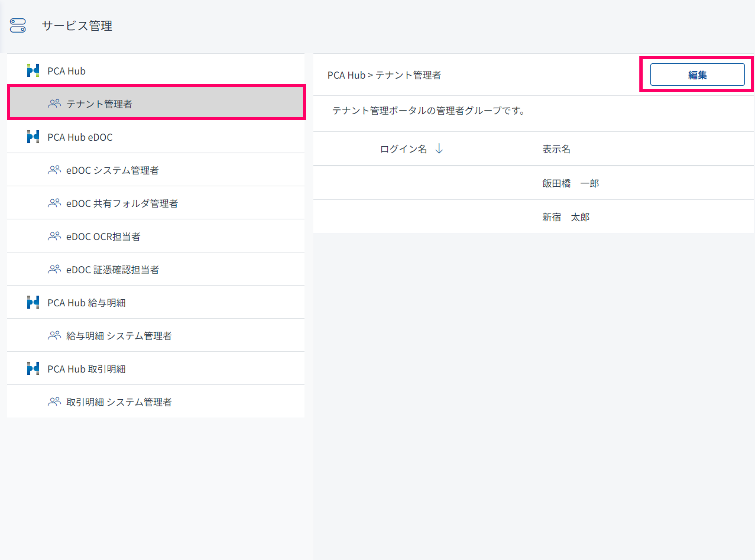Click the PCA Hub 給与明細 logo icon
The height and width of the screenshot is (560, 755).
coord(33,302)
